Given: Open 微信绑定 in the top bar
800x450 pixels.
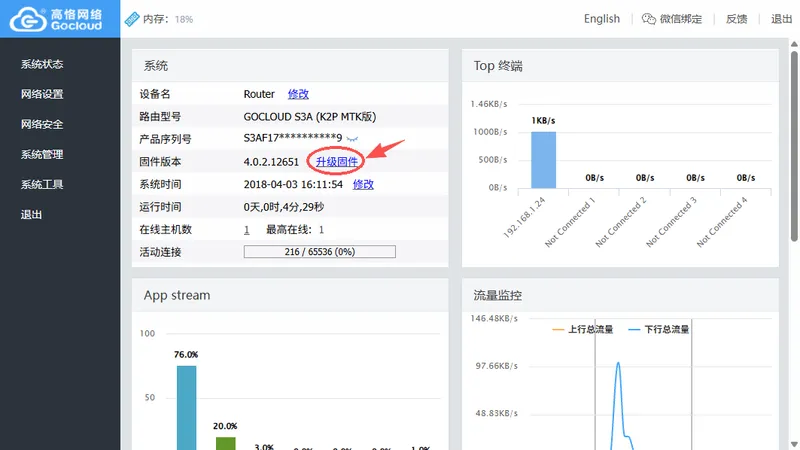Looking at the screenshot, I should (681, 19).
